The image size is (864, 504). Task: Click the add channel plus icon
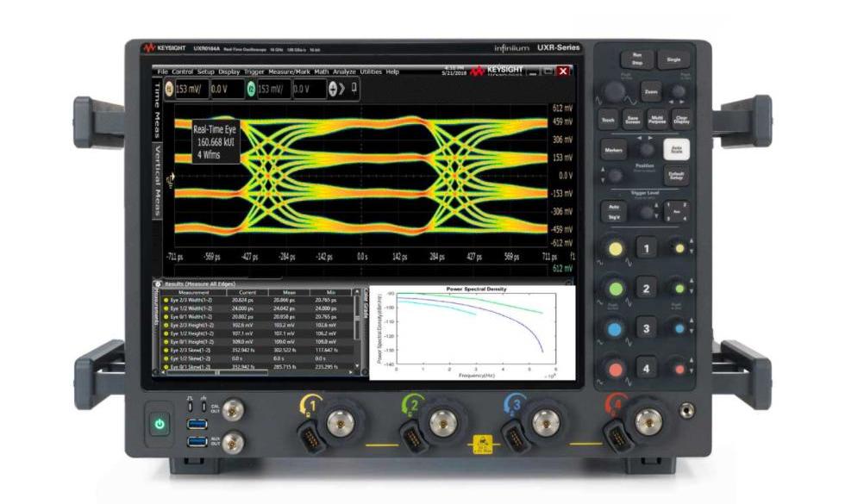[333, 89]
